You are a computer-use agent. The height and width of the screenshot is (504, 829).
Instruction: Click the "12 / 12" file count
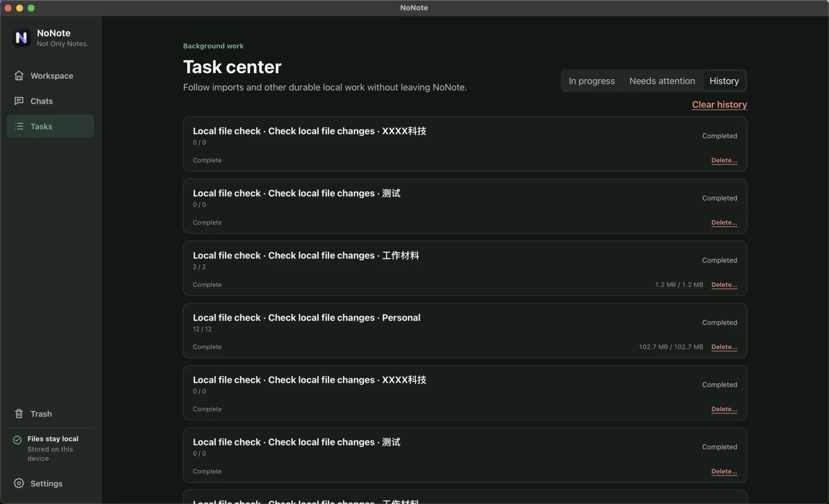[202, 329]
